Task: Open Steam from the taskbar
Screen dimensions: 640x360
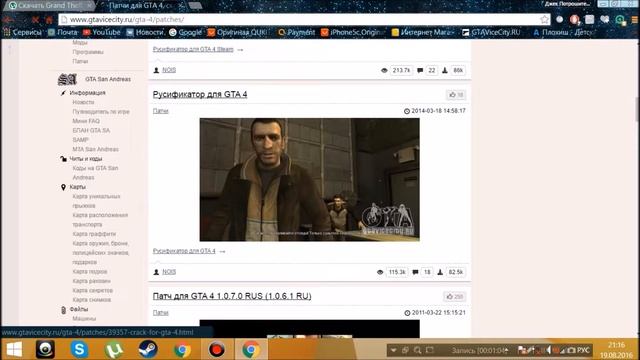Action: click(148, 350)
